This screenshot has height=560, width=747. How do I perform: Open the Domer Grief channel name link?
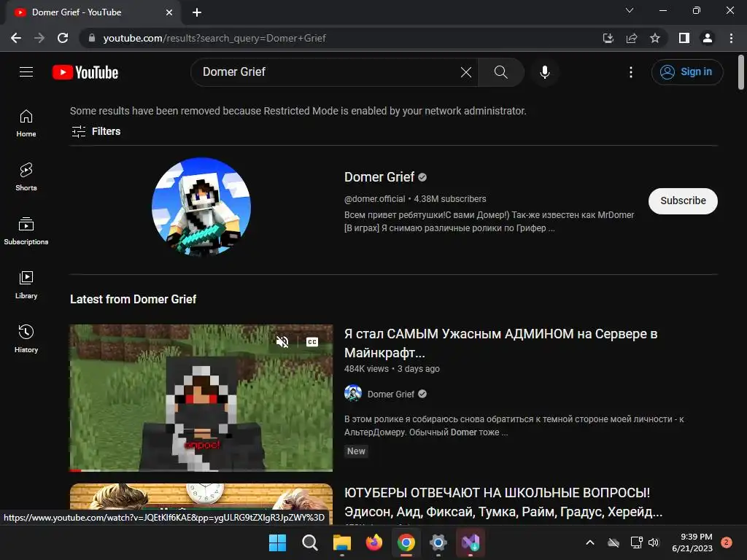coord(379,177)
